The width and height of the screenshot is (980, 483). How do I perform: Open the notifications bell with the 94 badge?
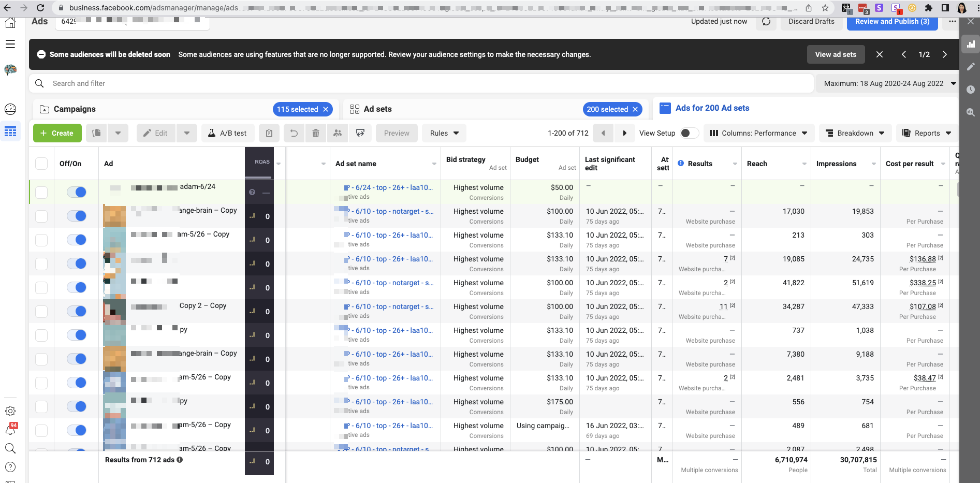pyautogui.click(x=10, y=430)
